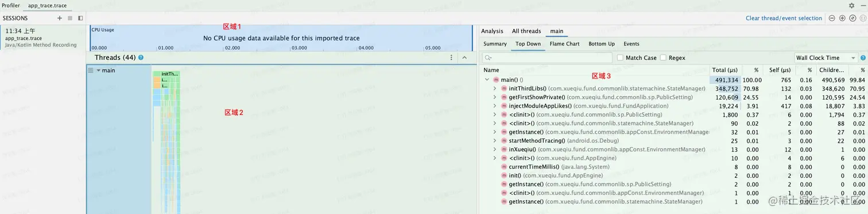Screen dimensions: 868x214
Task: Expand the injectModuleAppLikes() node
Action: [495, 106]
